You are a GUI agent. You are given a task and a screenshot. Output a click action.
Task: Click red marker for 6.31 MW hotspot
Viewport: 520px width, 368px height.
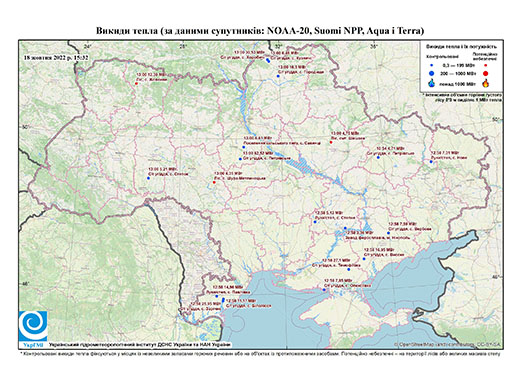point(214,182)
